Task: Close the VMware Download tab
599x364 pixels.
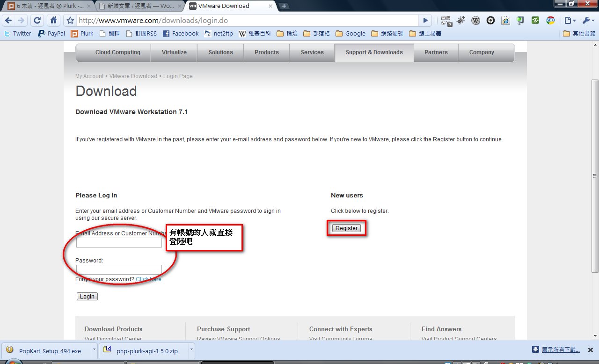Action: click(270, 6)
